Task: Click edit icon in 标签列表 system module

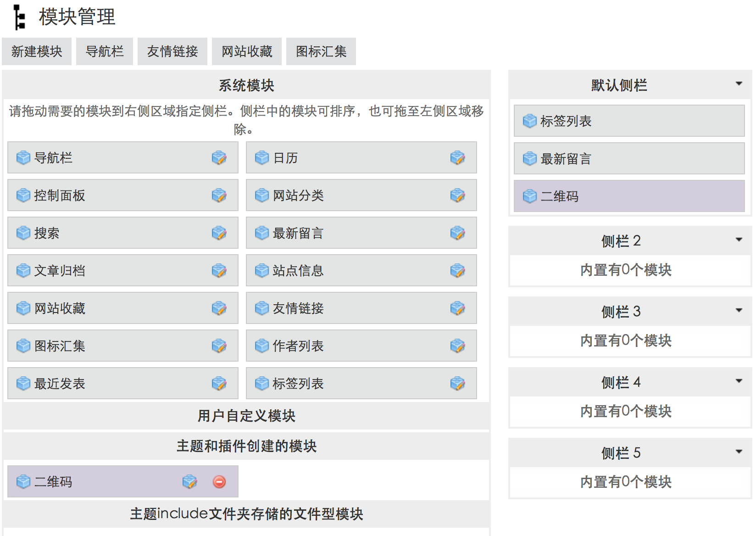Action: (458, 384)
